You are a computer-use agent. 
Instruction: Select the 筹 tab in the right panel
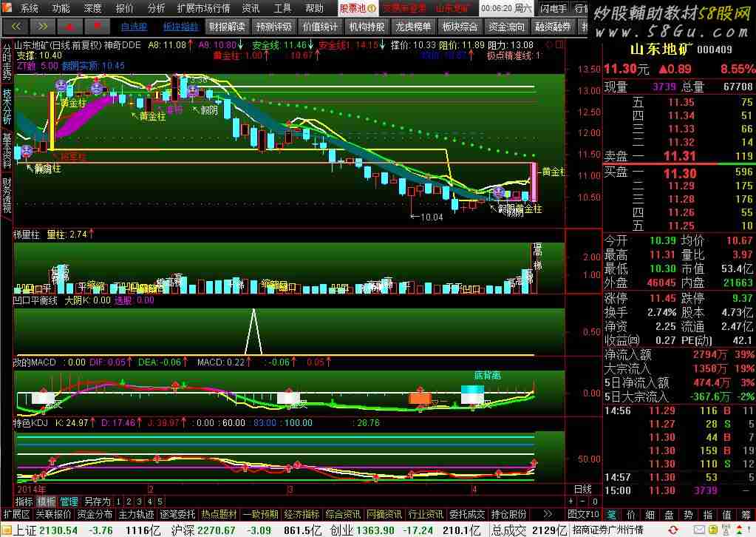746,515
